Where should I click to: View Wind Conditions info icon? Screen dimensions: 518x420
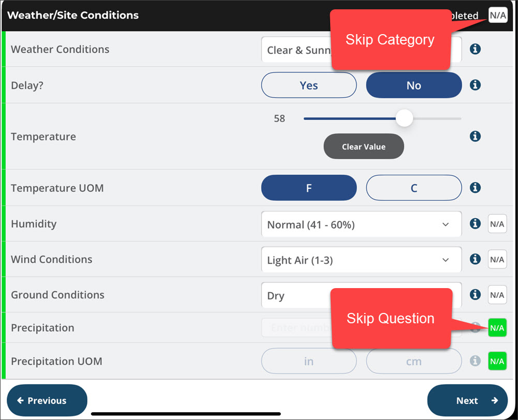click(475, 259)
